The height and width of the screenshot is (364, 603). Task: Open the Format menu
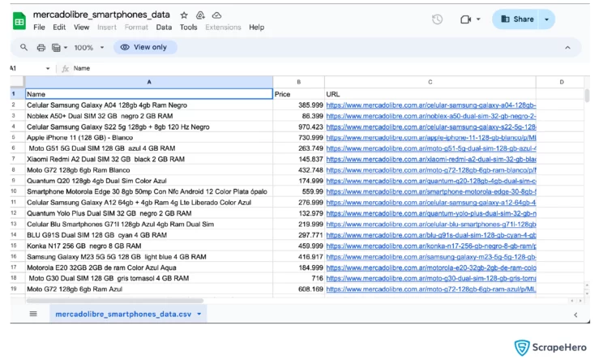[136, 28]
